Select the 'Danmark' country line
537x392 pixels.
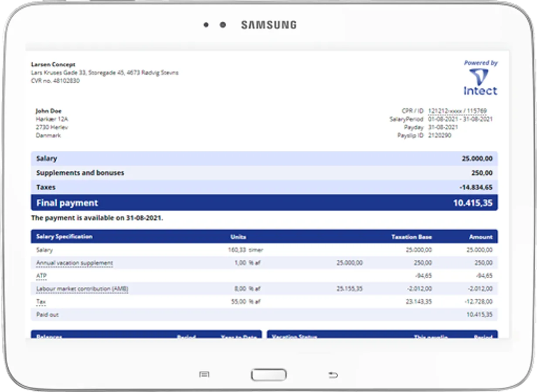pos(48,135)
